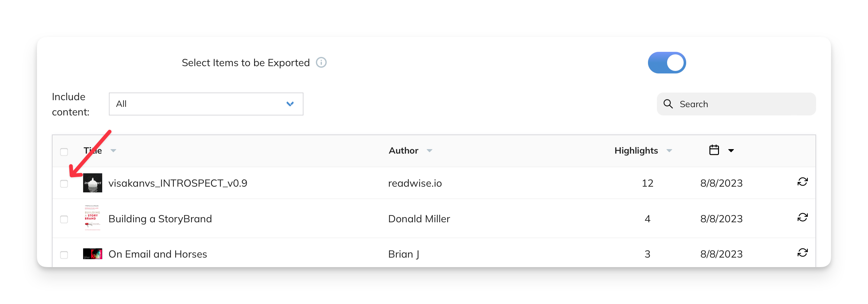This screenshot has height=304, width=868.
Task: Resync highlights for Building a StoryBrand
Action: click(x=803, y=218)
